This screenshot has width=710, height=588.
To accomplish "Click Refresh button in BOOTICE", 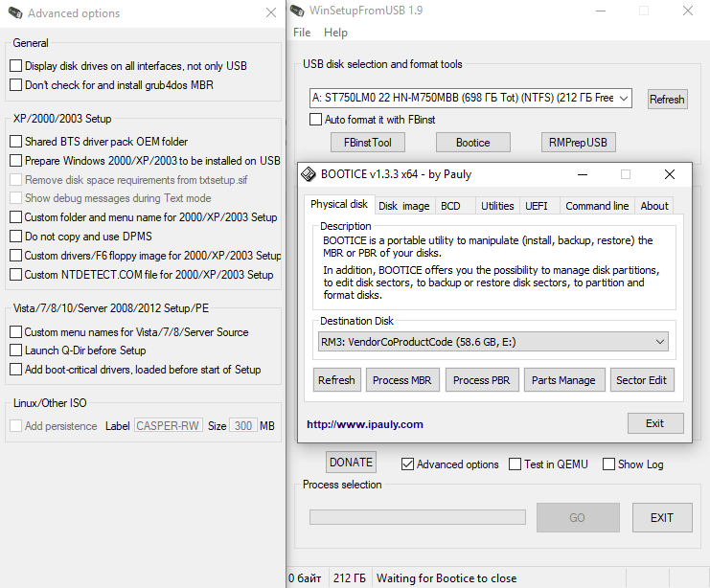I will (x=336, y=380).
